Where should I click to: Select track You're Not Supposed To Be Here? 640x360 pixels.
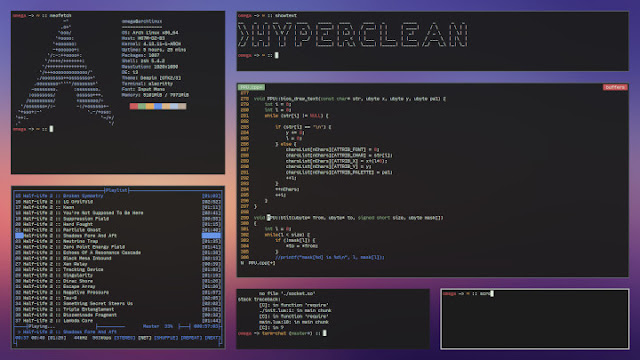click(x=118, y=213)
